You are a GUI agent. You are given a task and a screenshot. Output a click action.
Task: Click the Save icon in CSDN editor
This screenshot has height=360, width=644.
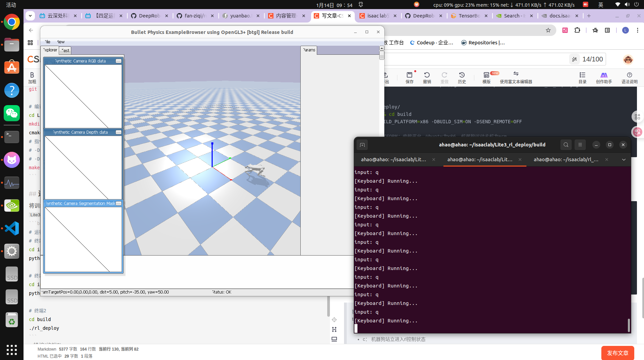(x=410, y=78)
